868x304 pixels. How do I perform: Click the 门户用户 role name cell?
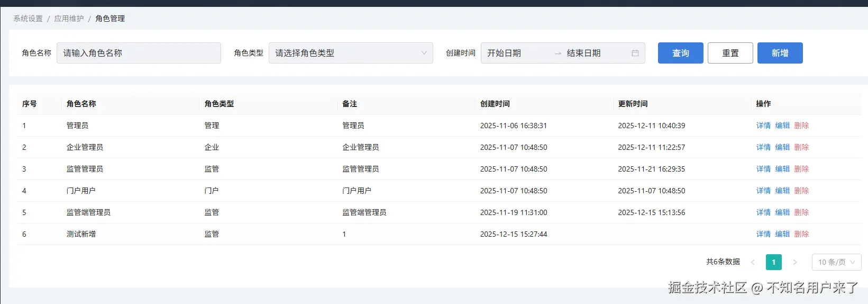(81, 191)
